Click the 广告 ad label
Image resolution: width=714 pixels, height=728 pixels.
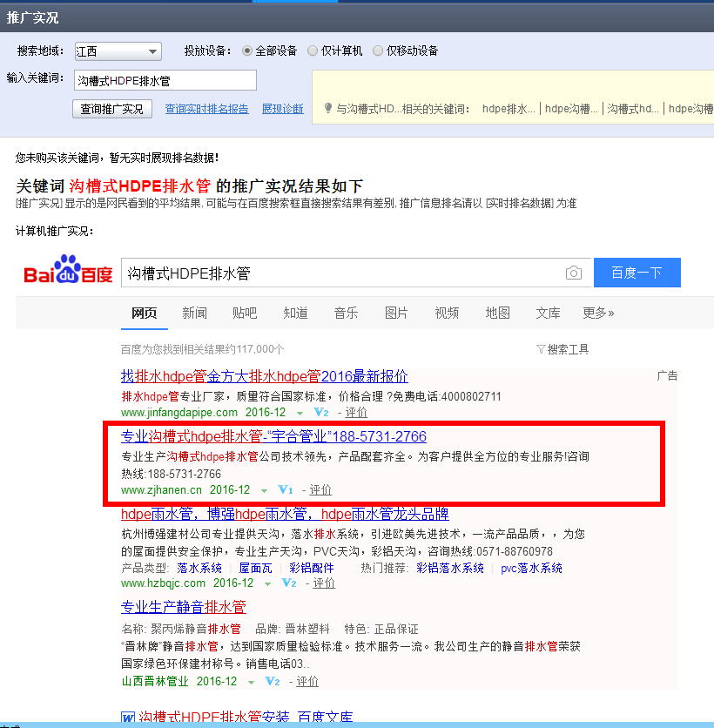667,375
